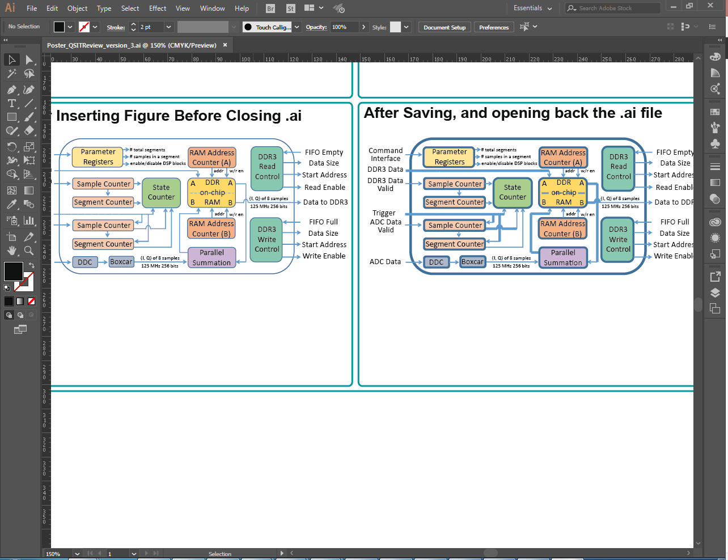Open the control panel options menu
This screenshot has height=560, width=728.
[713, 27]
